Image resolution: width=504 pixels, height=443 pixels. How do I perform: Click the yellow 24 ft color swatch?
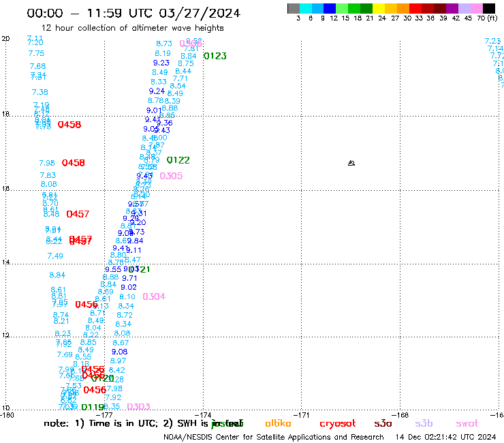pos(379,8)
